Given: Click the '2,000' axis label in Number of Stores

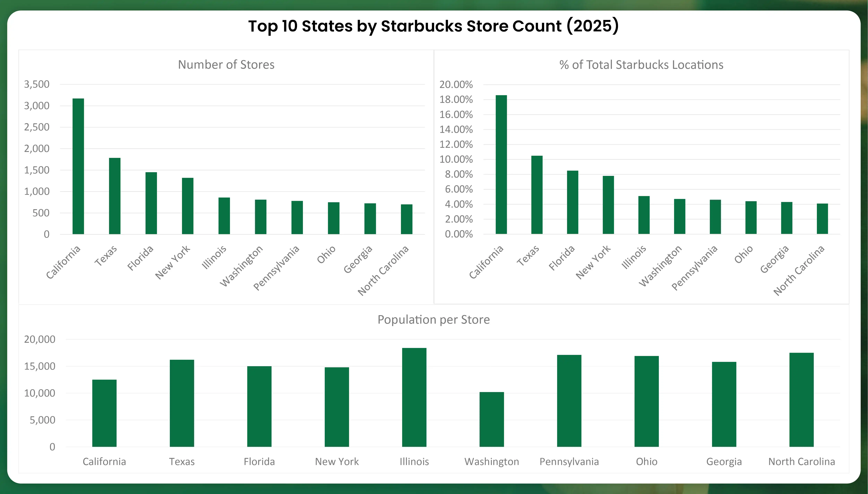Looking at the screenshot, I should point(37,148).
